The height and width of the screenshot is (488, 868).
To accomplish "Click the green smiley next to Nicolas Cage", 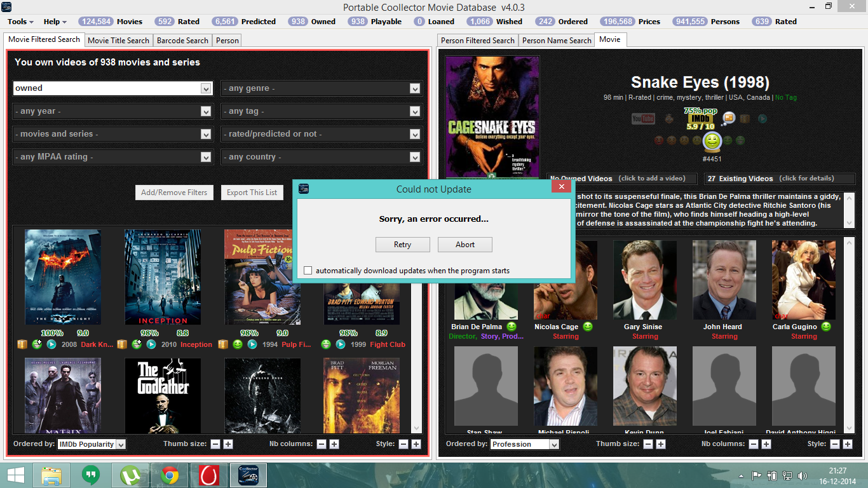I will (x=588, y=327).
